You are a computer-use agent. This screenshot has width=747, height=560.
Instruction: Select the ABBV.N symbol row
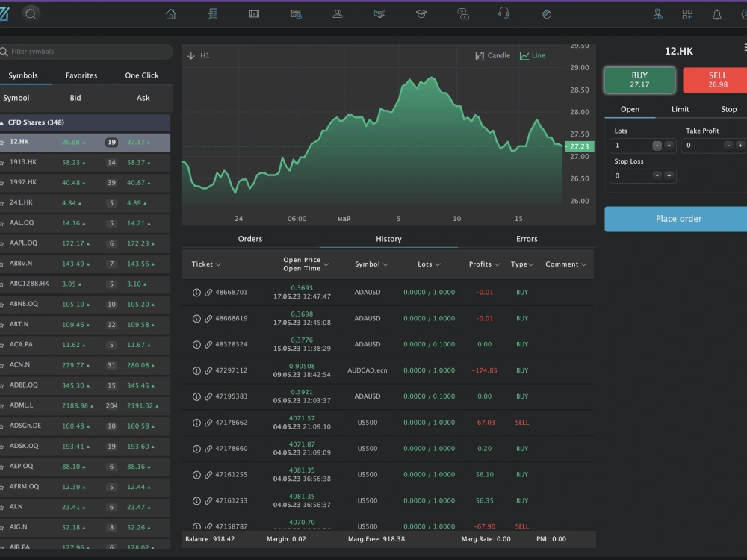click(x=85, y=264)
